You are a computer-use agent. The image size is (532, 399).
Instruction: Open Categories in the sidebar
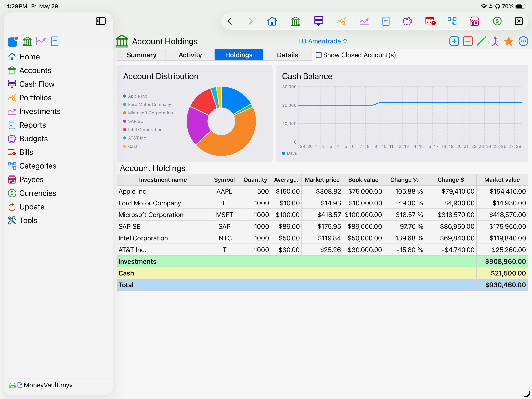click(32, 166)
